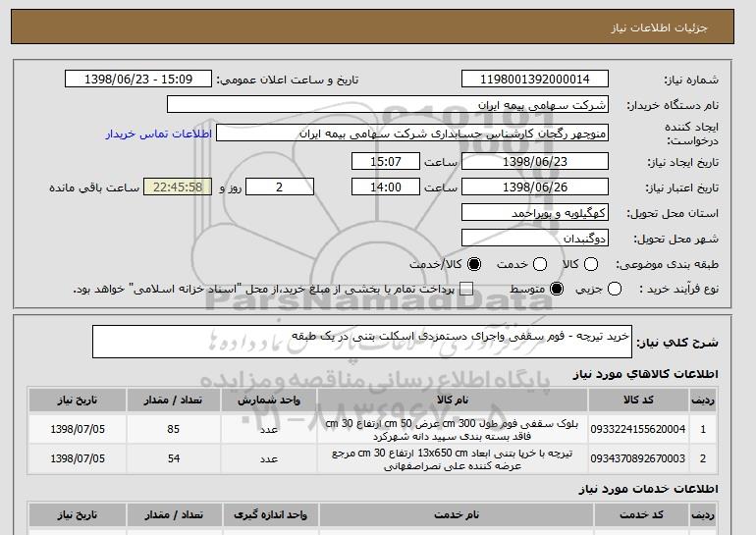Viewport: 756px width, 535px height.
Task: Choose the جزیی purchase type radio
Action: (x=615, y=290)
